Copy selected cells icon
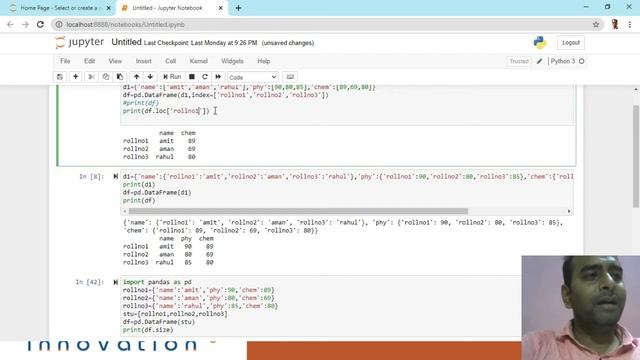This screenshot has height=360, width=640. tap(106, 77)
